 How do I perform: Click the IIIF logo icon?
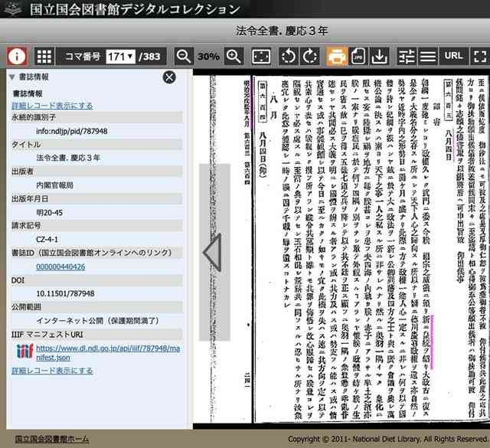point(25,352)
